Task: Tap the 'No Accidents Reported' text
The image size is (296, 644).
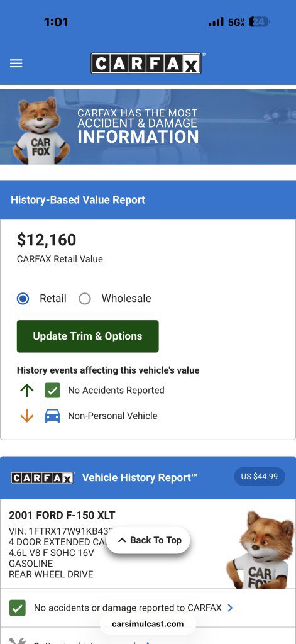Action: [116, 390]
